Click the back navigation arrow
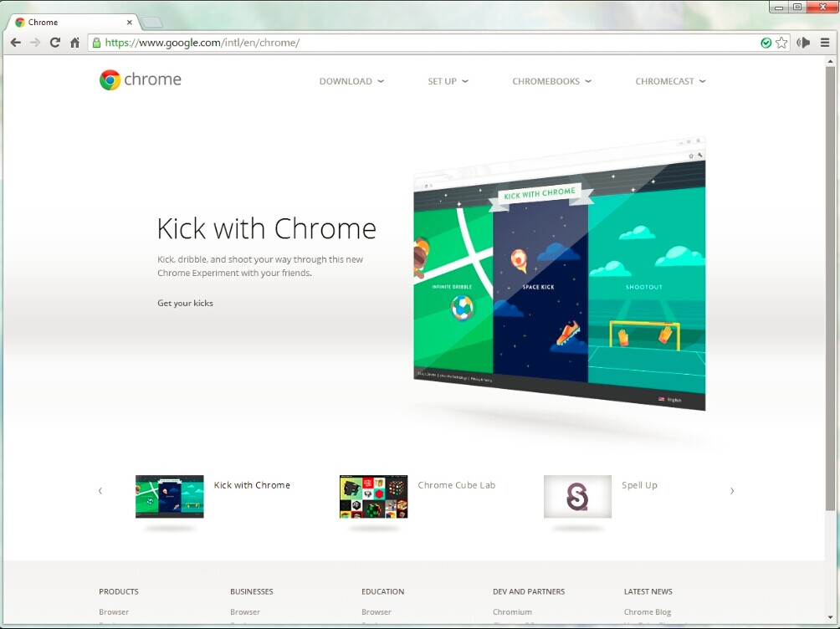840x629 pixels. click(15, 42)
